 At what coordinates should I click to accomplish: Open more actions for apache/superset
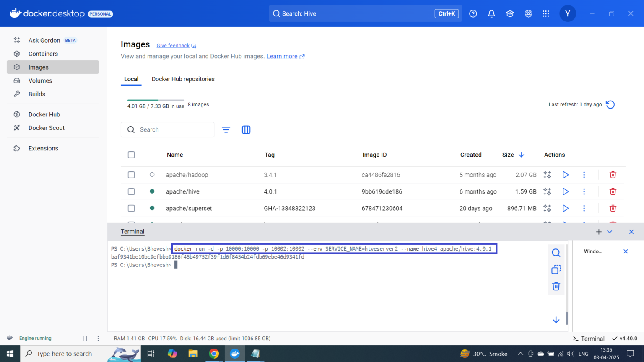584,208
